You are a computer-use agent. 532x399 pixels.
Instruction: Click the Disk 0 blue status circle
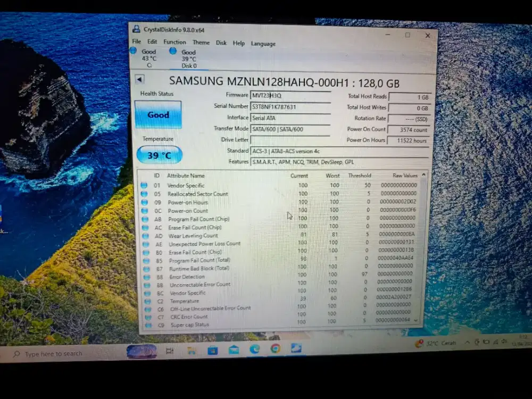click(173, 51)
